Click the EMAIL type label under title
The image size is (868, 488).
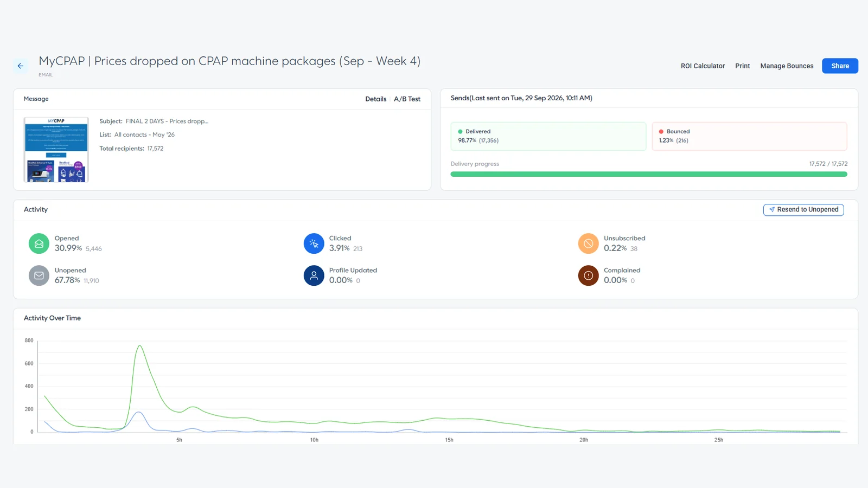(46, 75)
